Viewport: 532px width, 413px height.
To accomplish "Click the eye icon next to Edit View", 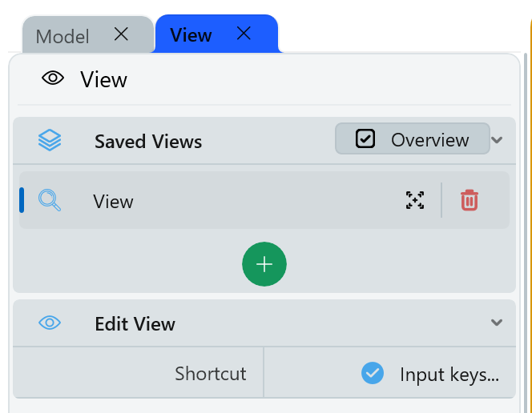I will coord(50,323).
